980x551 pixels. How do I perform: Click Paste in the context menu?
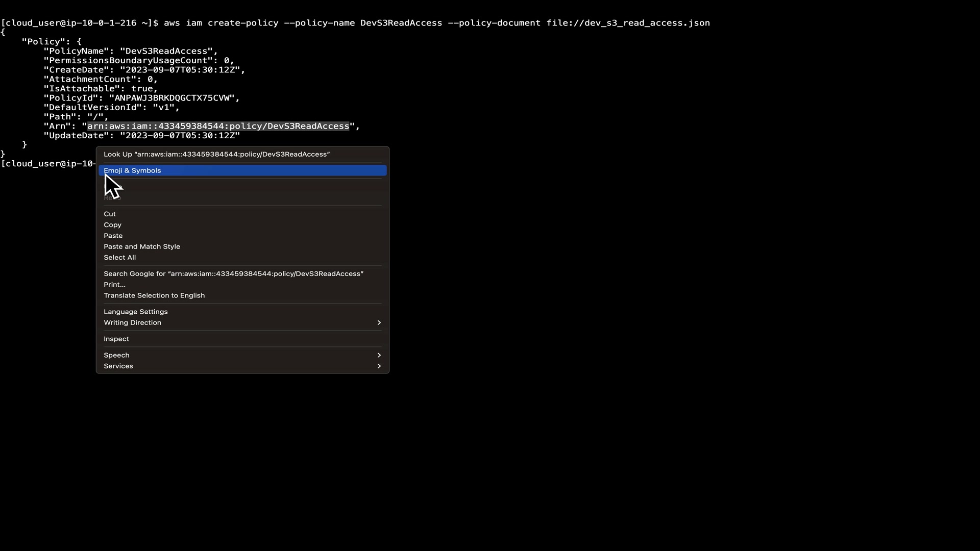[x=113, y=236]
